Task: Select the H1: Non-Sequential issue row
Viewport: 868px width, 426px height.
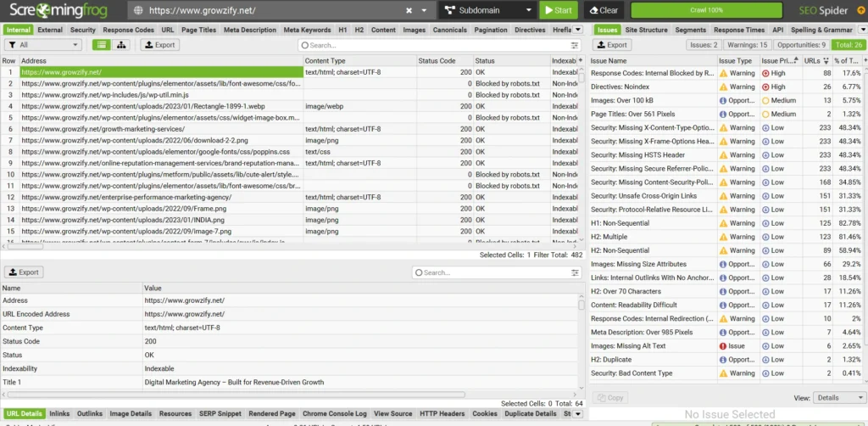Action: tap(726, 223)
